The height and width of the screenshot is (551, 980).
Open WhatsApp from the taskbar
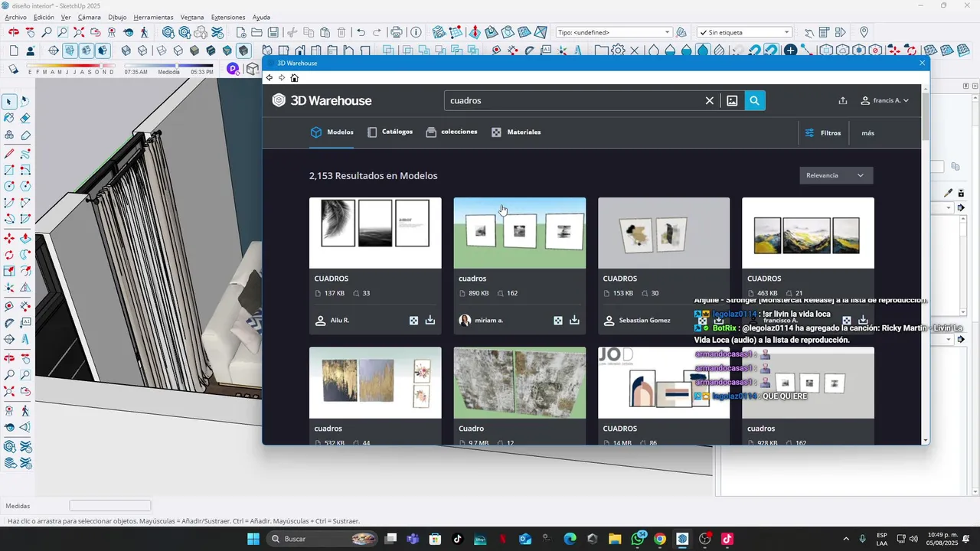click(639, 539)
